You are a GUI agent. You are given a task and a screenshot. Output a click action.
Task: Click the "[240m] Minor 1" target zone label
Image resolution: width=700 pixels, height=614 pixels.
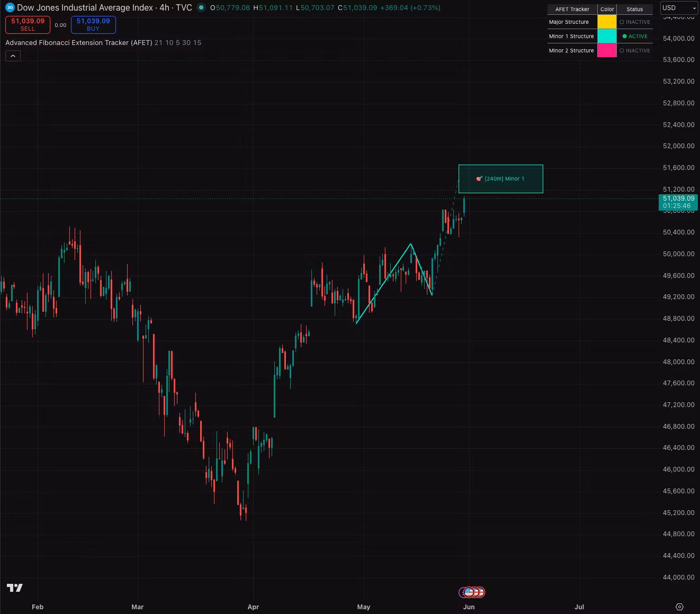tap(500, 179)
